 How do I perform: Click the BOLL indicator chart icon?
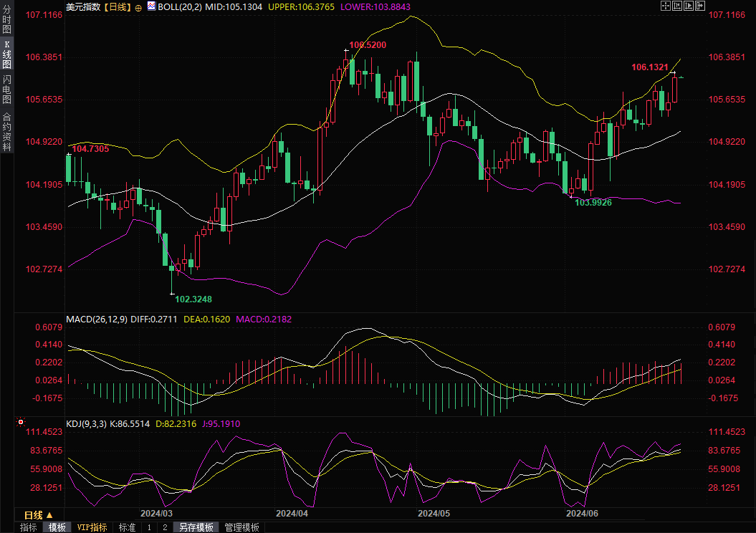(150, 6)
